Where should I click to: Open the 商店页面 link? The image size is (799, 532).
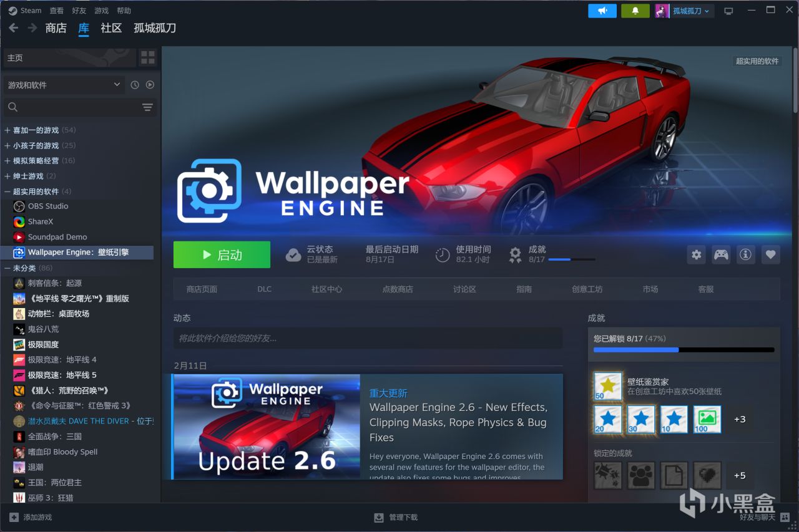(x=202, y=289)
